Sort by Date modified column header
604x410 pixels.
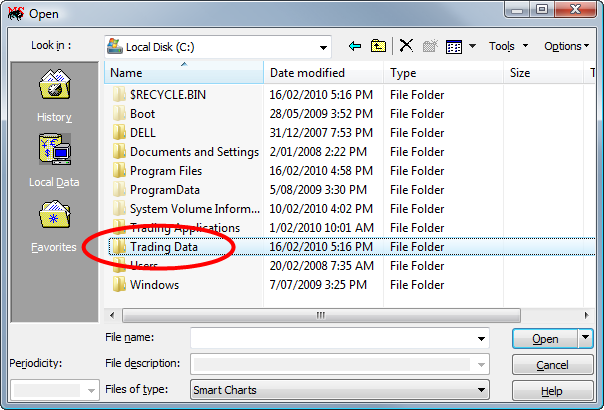click(307, 73)
